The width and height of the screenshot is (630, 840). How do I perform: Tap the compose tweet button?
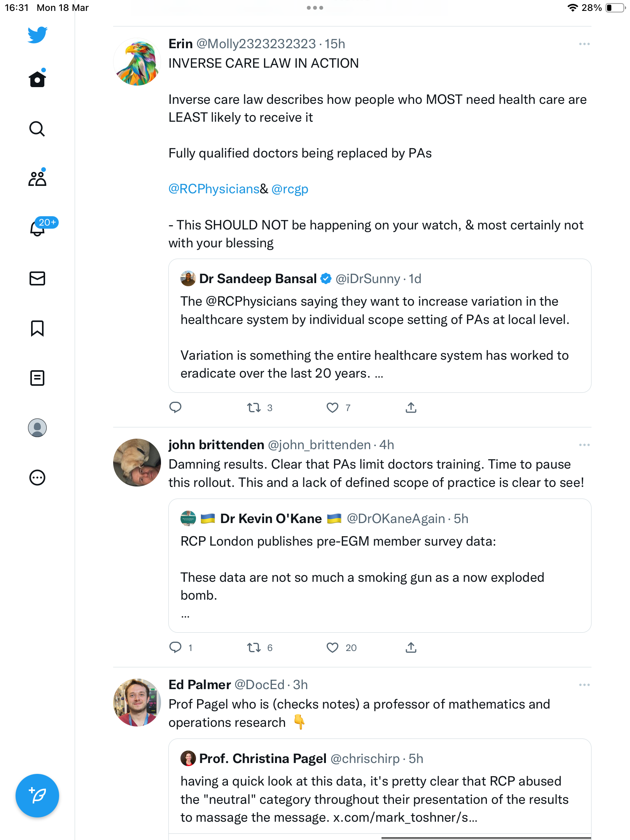(37, 796)
